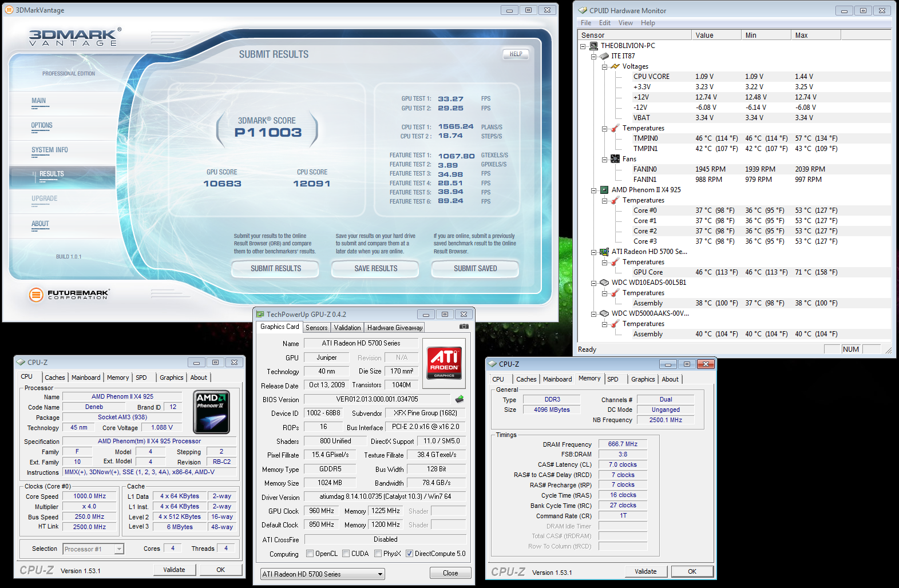Click thermometer icon beside AMD Phenom Temperatures node

(x=615, y=200)
